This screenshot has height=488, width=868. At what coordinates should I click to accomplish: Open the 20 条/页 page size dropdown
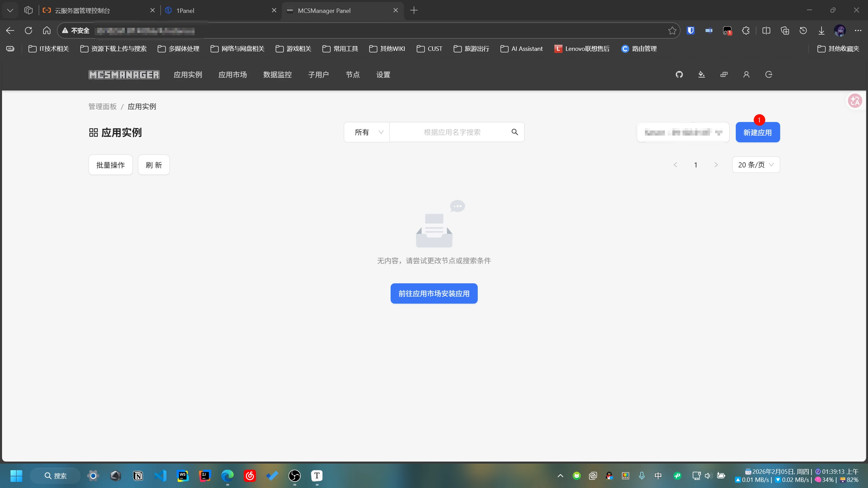pos(756,165)
